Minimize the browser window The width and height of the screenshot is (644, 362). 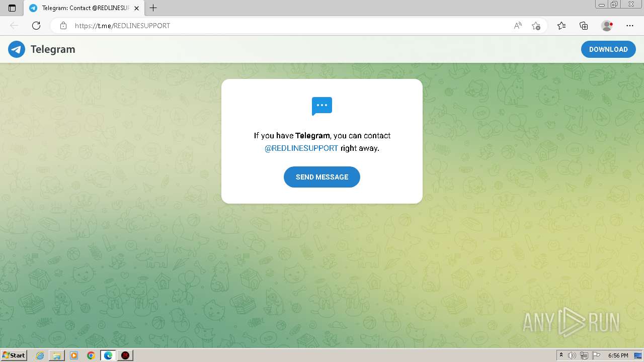[x=602, y=5]
